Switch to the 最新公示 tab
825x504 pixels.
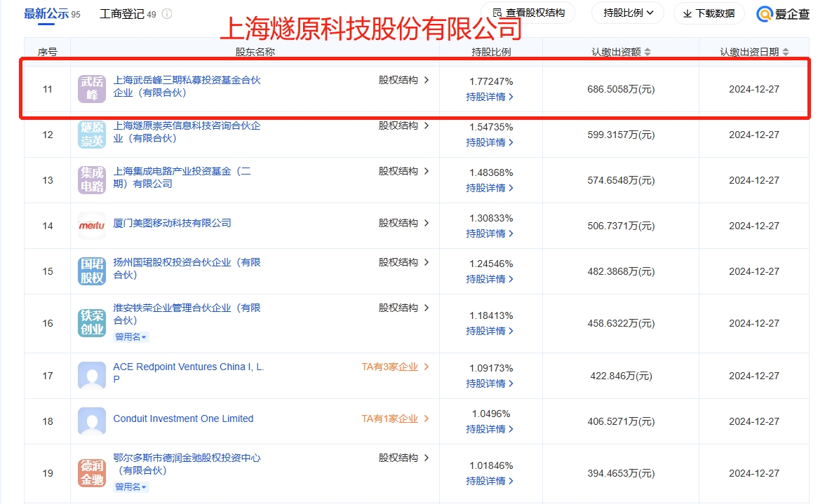click(52, 14)
